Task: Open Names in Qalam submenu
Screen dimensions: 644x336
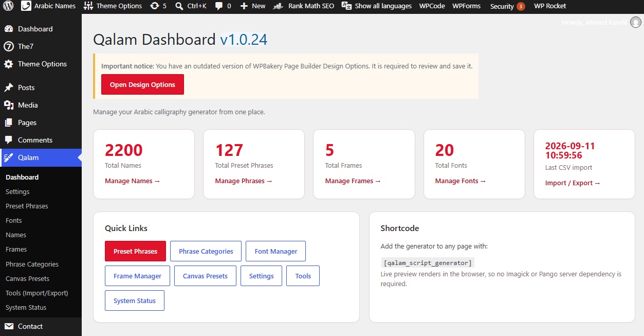Action: (x=16, y=235)
